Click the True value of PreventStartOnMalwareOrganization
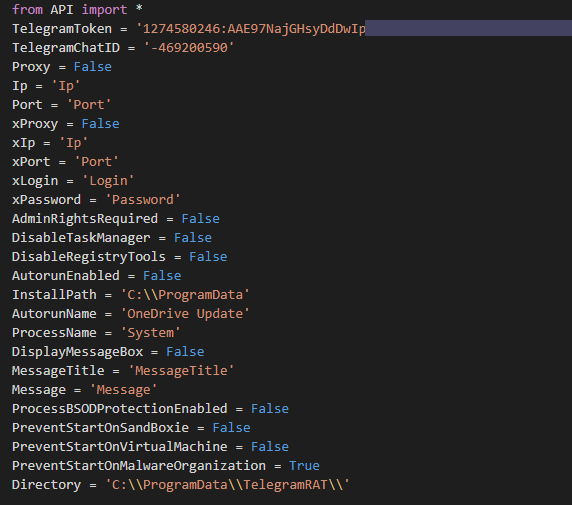This screenshot has width=572, height=505. [x=304, y=465]
